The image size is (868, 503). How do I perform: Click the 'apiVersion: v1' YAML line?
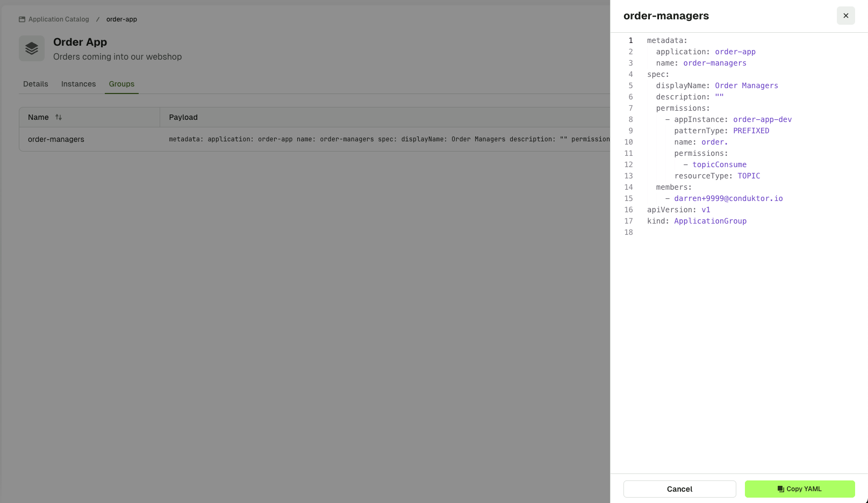[679, 210]
